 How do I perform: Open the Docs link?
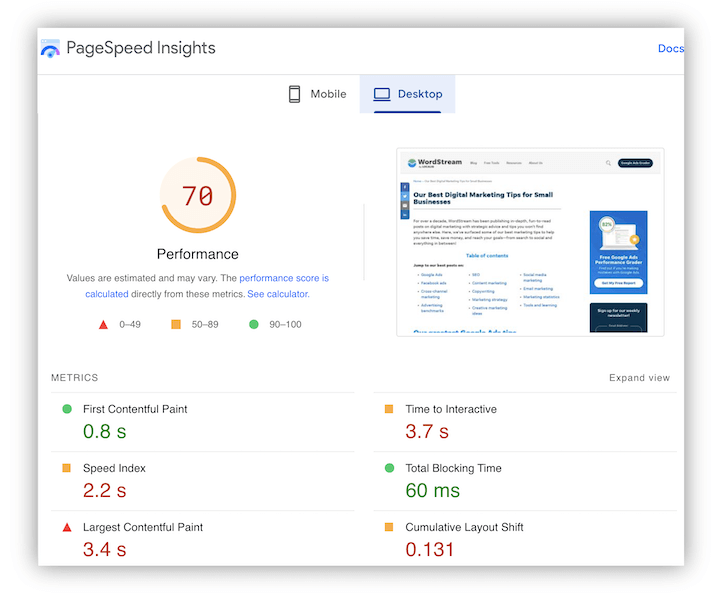(x=670, y=48)
